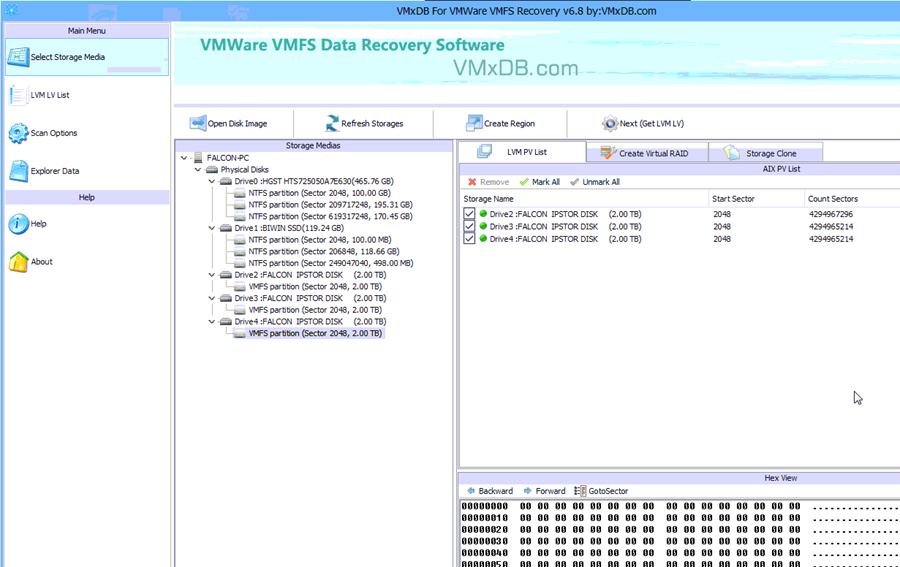Click Storage Name column header

(585, 199)
